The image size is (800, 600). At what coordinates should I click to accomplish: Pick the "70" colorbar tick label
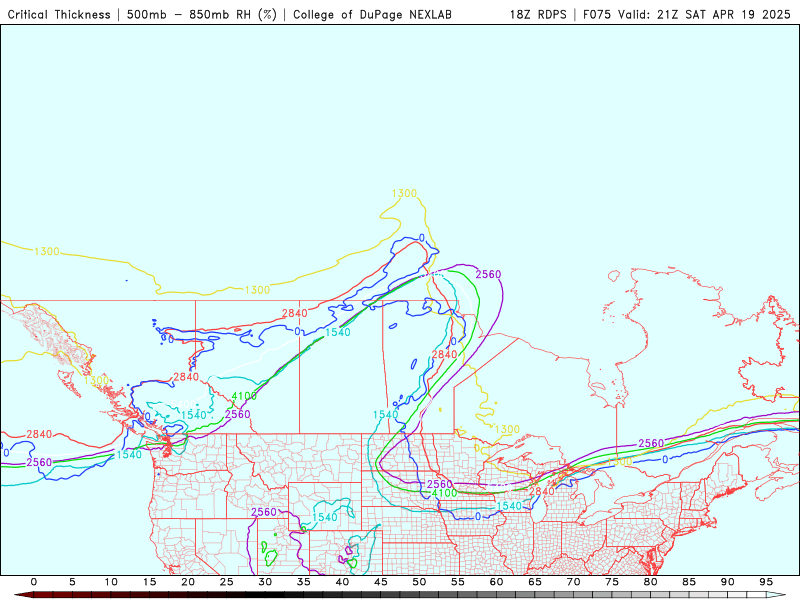(573, 582)
